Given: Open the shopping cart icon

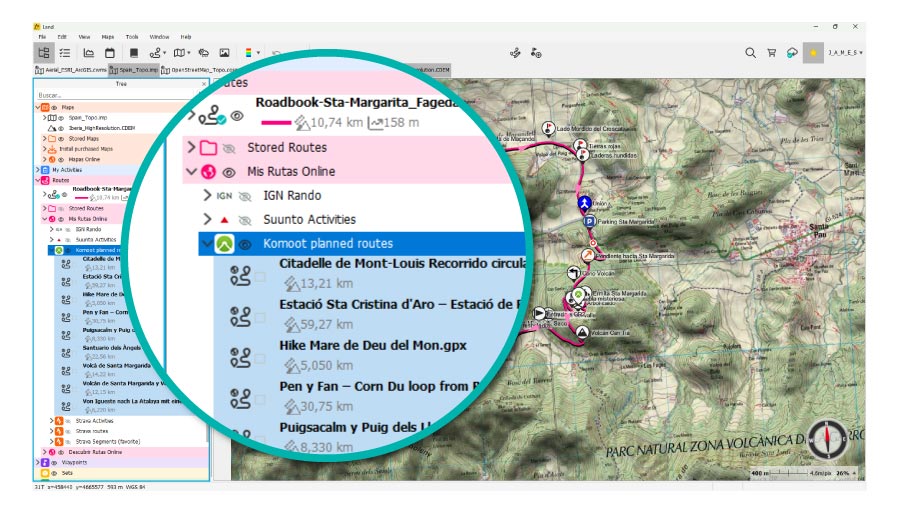Looking at the screenshot, I should click(x=771, y=53).
